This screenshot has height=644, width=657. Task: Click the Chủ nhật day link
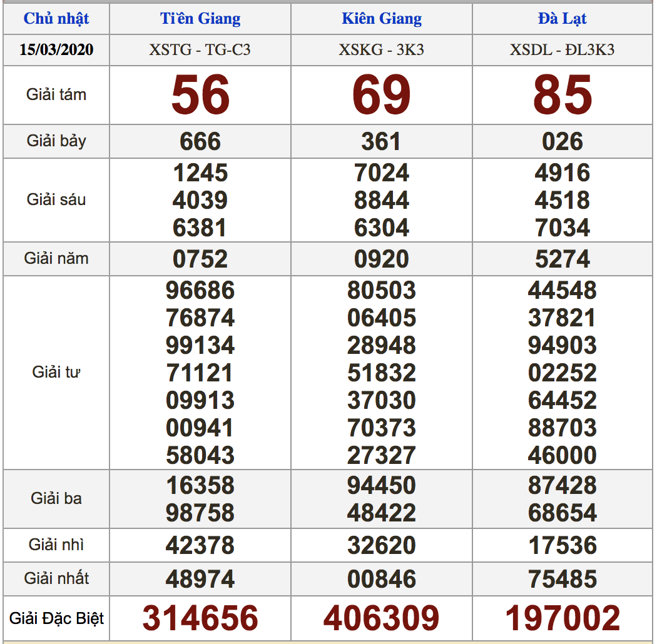click(x=56, y=19)
